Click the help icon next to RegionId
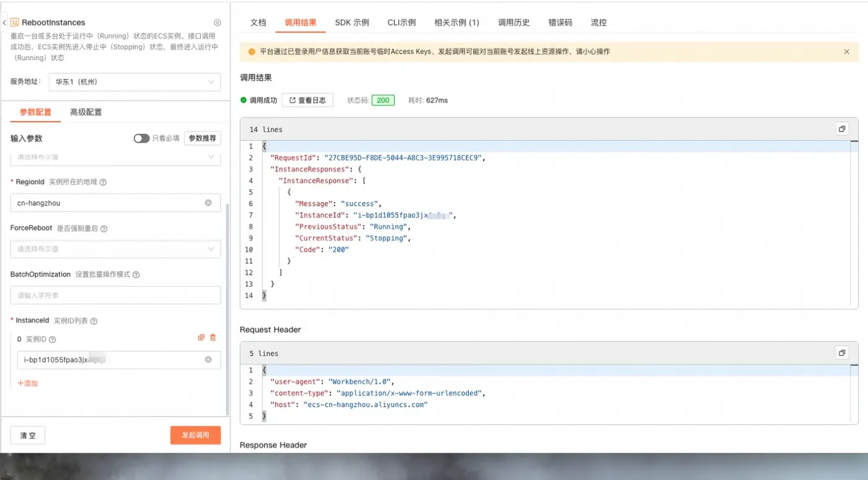 click(x=103, y=182)
